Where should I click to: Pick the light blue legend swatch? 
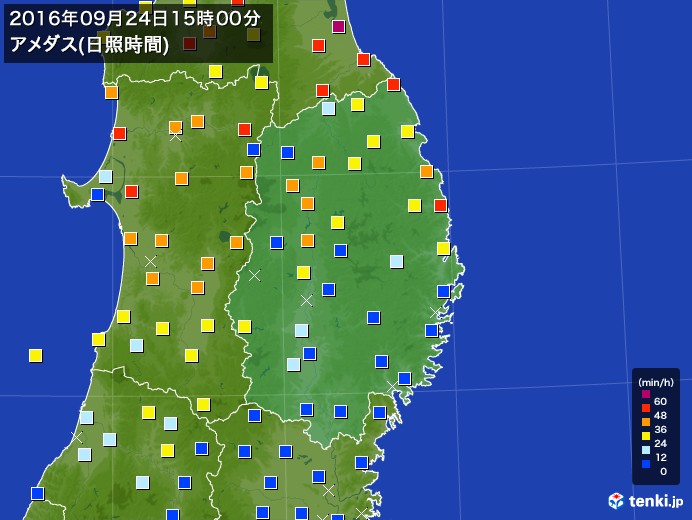coord(646,450)
